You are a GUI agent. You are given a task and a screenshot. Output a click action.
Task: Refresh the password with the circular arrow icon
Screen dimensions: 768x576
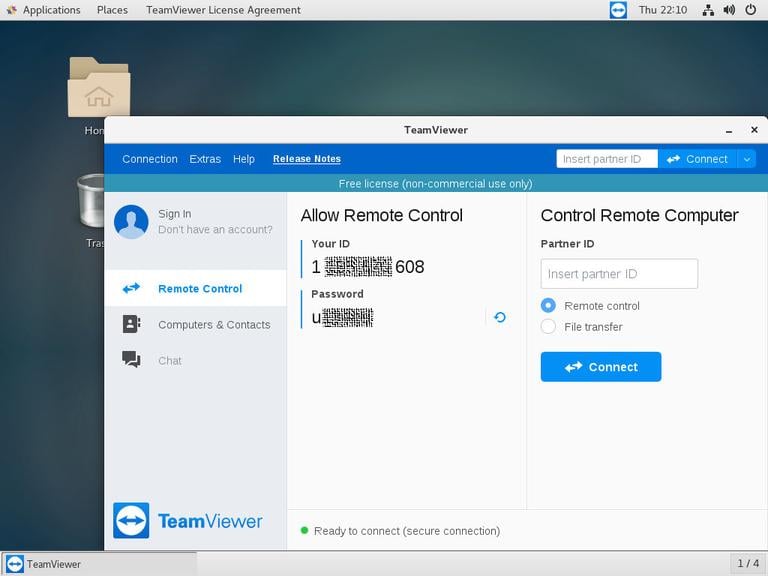pos(500,317)
